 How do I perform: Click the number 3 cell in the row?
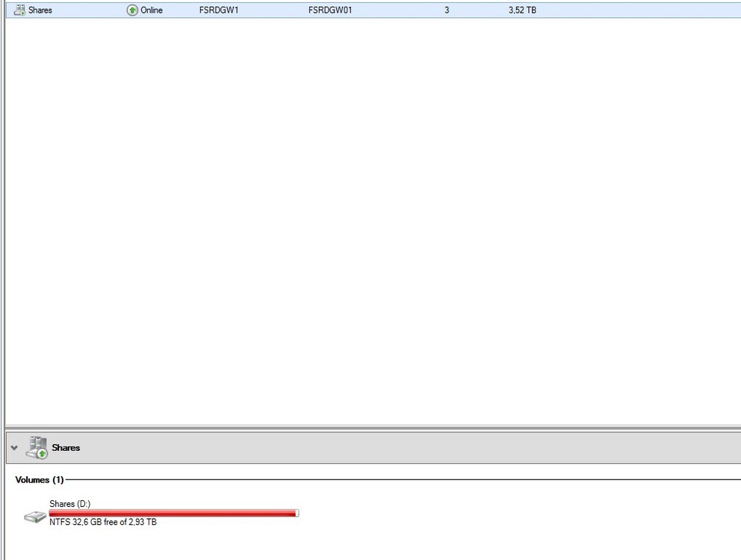click(447, 10)
